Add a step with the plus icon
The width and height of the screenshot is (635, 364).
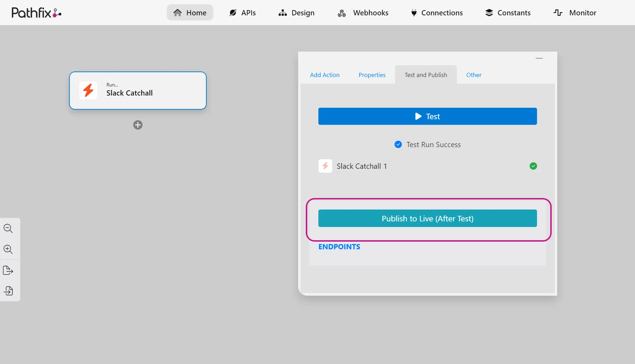pyautogui.click(x=138, y=125)
